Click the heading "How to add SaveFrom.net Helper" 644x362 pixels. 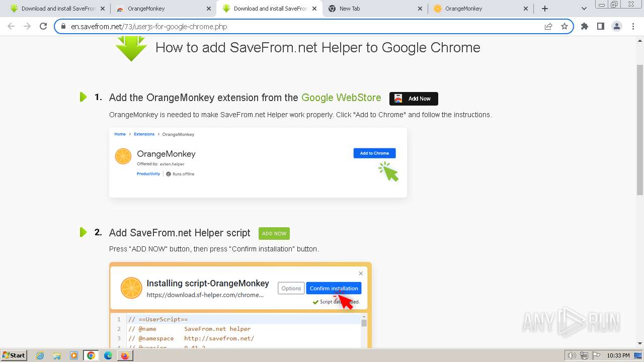point(318,47)
